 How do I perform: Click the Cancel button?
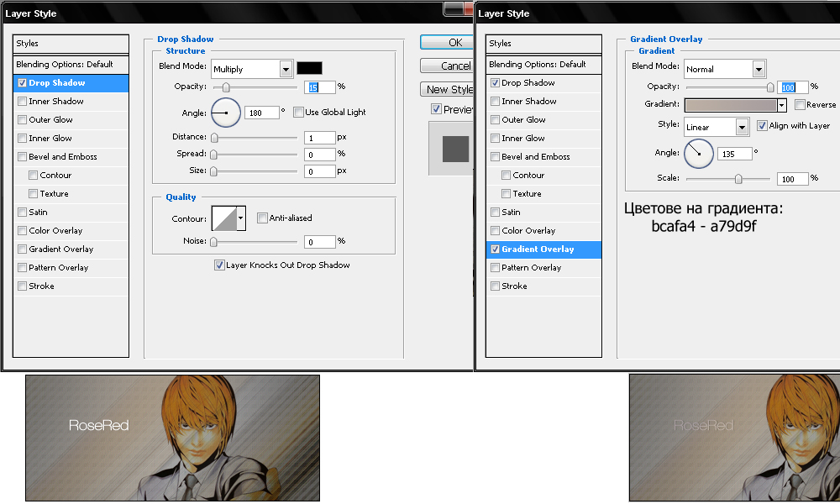[x=447, y=66]
